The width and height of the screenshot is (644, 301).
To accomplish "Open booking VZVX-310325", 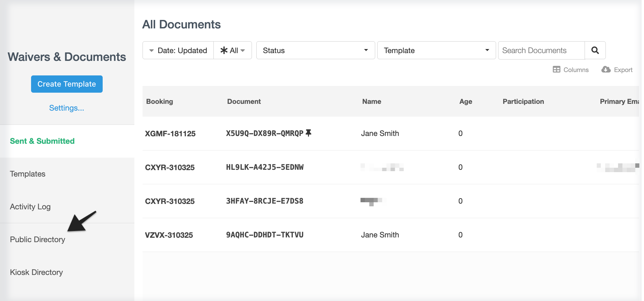I will click(x=169, y=235).
